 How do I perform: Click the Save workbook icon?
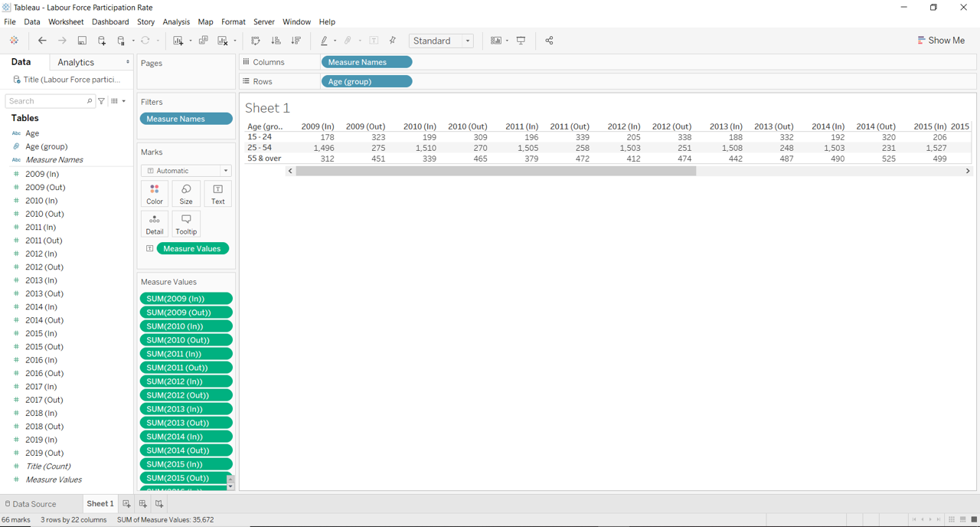coord(82,41)
